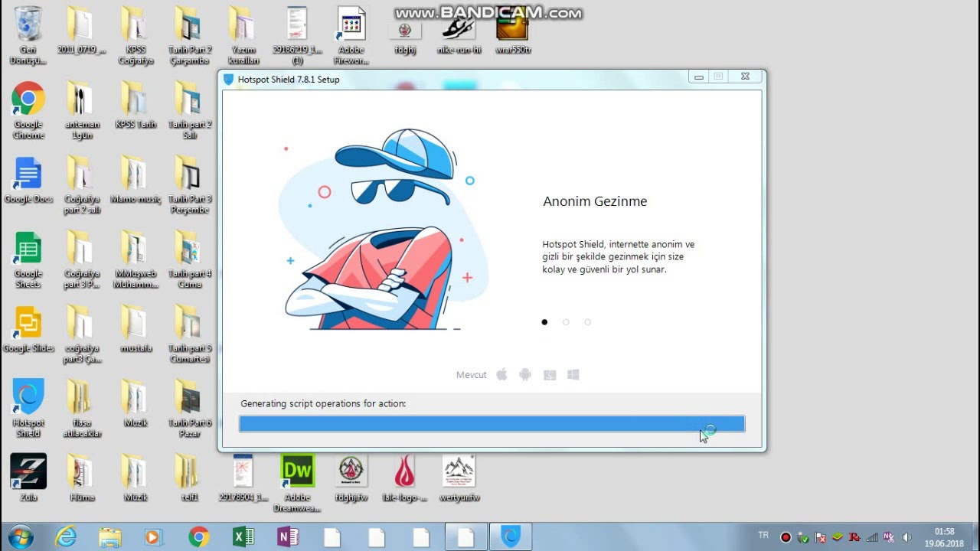Select the mustafa folder on desktop
The image size is (980, 551).
tap(136, 330)
